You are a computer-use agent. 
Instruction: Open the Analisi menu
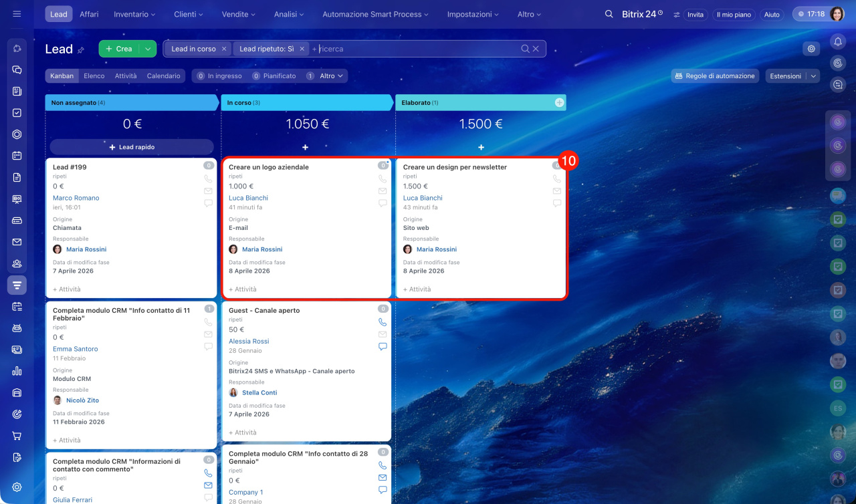tap(288, 14)
